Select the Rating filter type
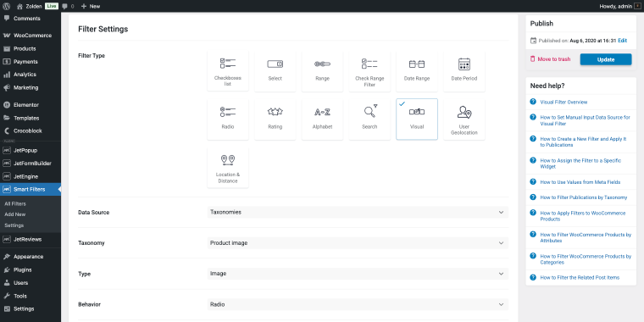Viewport: 644px width, 322px height. (x=275, y=119)
